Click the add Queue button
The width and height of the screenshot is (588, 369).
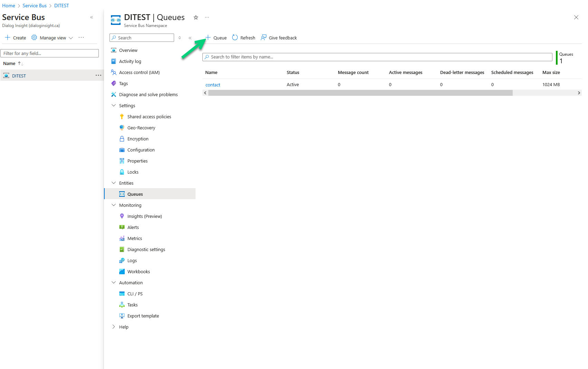[x=216, y=38]
